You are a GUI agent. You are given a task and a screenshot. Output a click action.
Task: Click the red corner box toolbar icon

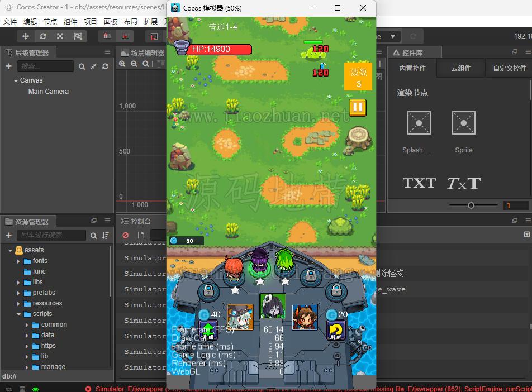pos(154,36)
